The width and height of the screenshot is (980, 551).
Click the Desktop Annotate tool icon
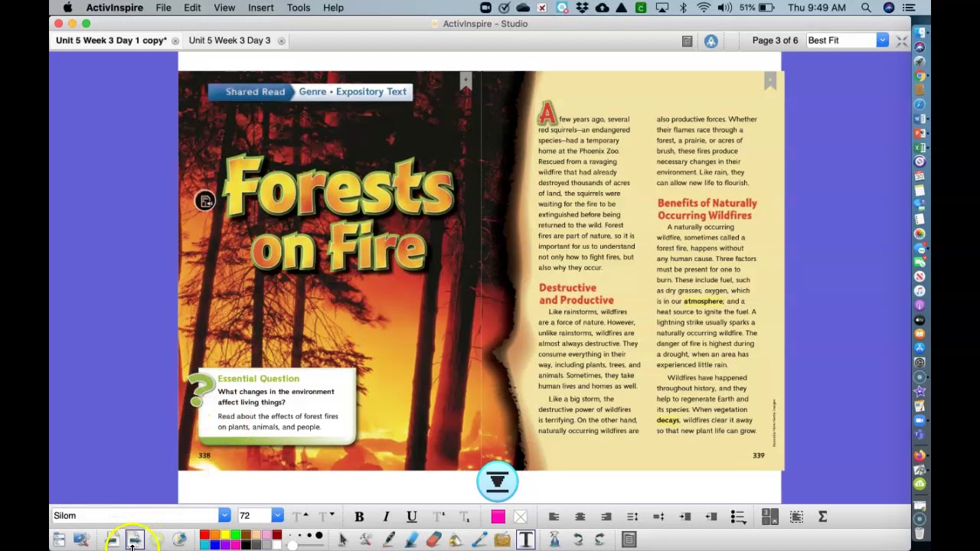(x=81, y=540)
